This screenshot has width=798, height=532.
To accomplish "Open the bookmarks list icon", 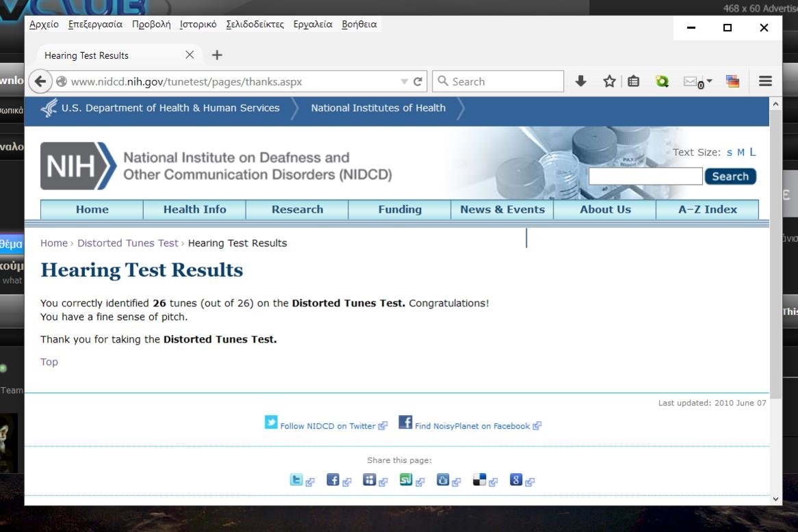I will tap(634, 81).
